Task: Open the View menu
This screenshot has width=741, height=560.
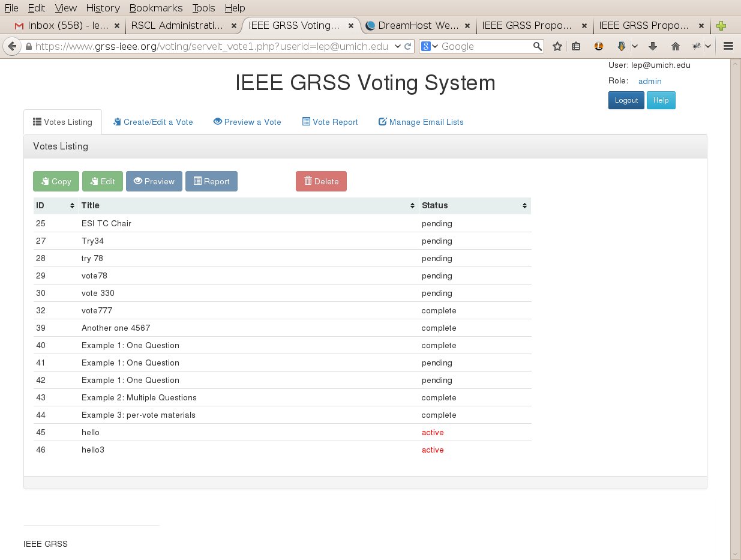Action: pos(65,8)
